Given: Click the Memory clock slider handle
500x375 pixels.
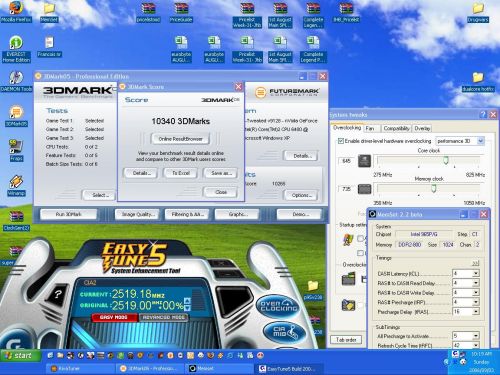Looking at the screenshot, I should coord(433,189).
